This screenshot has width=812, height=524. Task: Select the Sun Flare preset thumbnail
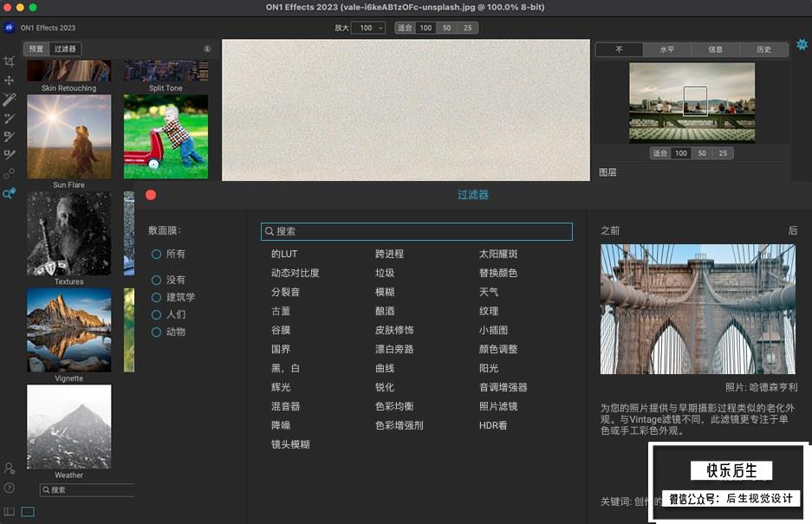(x=68, y=137)
